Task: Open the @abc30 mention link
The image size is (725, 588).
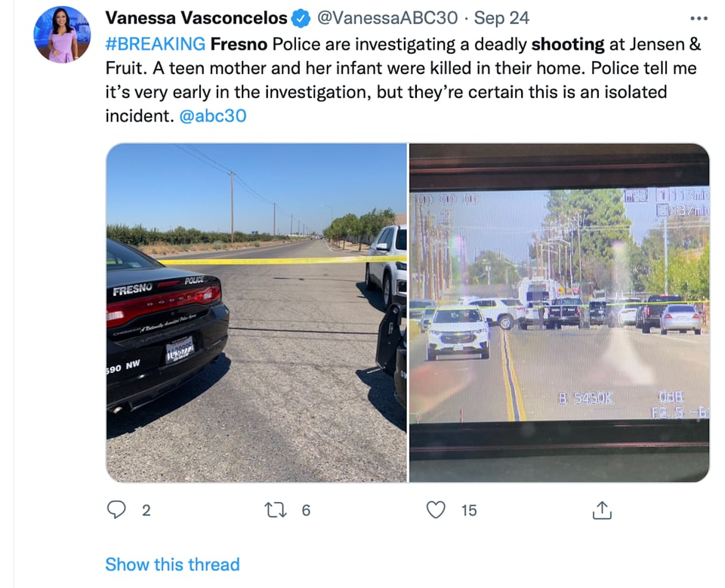Action: point(213,115)
